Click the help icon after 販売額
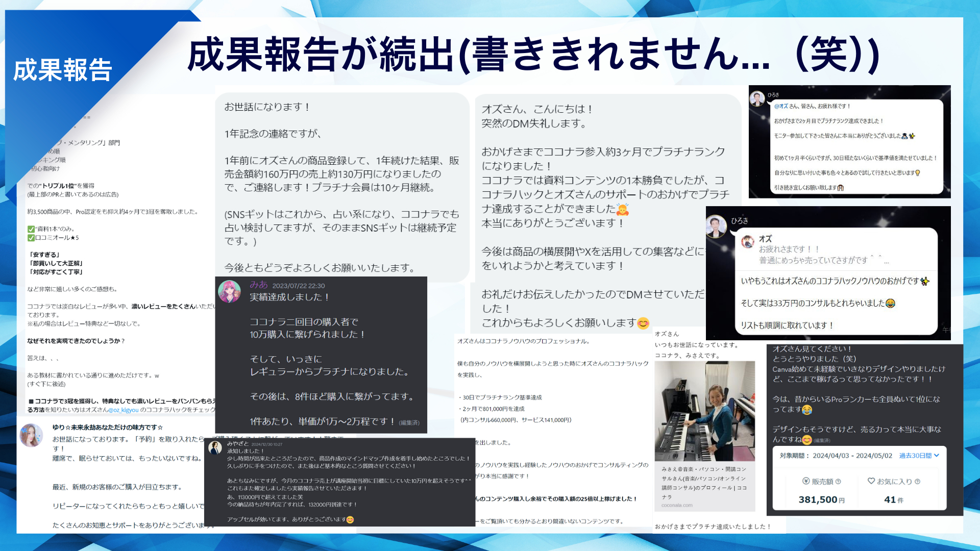The width and height of the screenshot is (980, 551). point(838,482)
